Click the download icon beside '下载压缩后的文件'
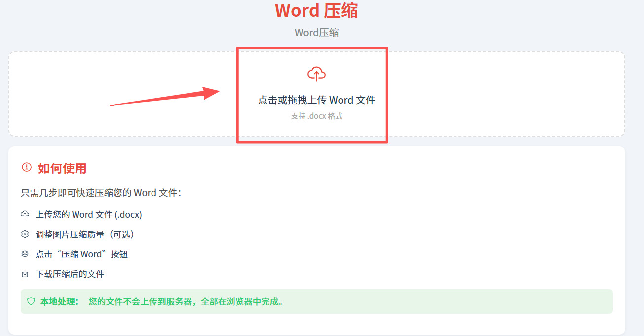This screenshot has height=336, width=644. click(25, 274)
